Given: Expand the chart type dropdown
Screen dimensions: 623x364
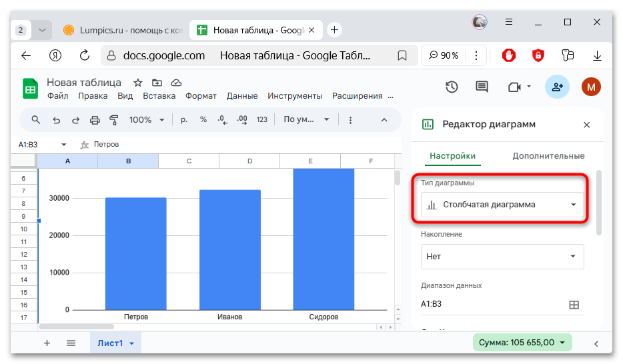Looking at the screenshot, I should point(502,205).
